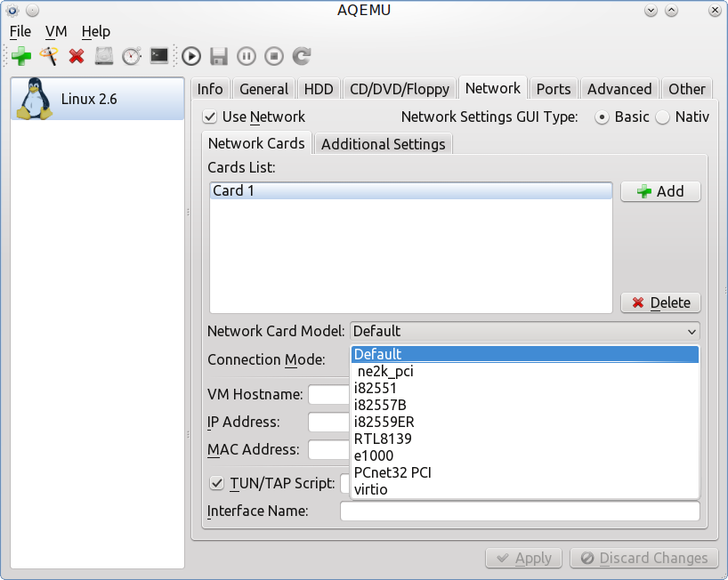The height and width of the screenshot is (580, 728).
Task: Stop the virtual machine
Action: 274,57
